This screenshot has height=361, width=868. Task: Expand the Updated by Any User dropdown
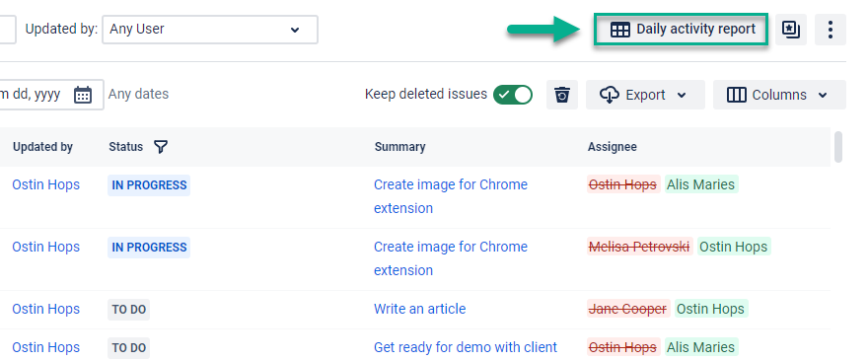tap(210, 30)
